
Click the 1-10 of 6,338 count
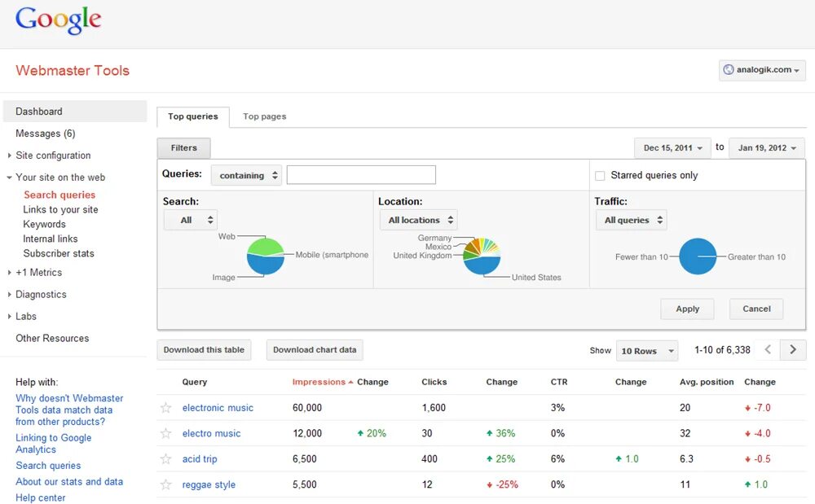[722, 350]
